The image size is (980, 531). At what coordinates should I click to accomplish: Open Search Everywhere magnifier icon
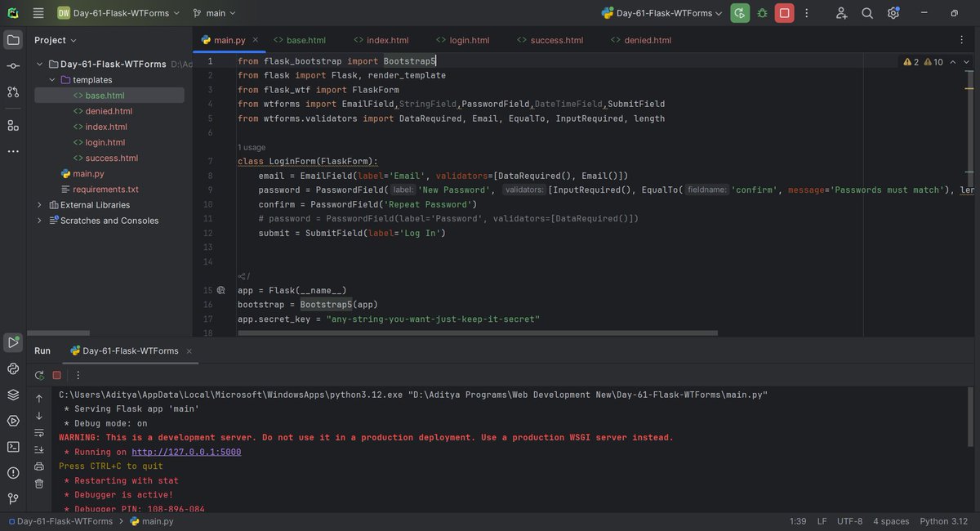click(x=867, y=13)
